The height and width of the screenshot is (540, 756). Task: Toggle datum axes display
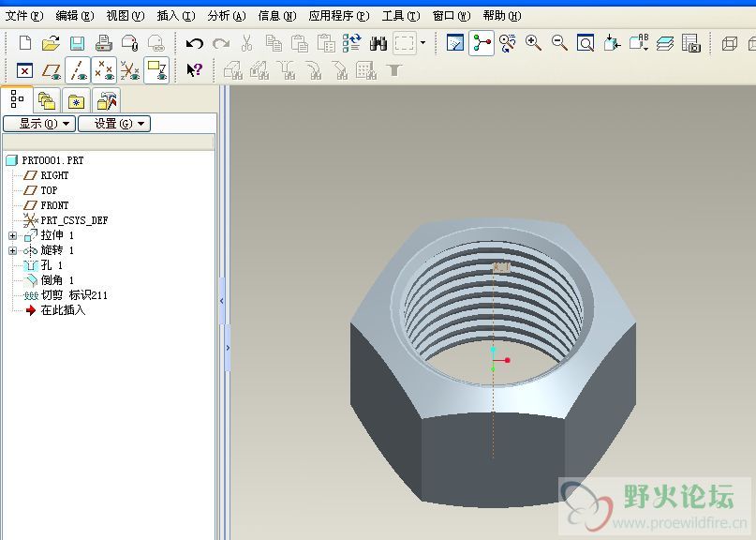coord(78,70)
